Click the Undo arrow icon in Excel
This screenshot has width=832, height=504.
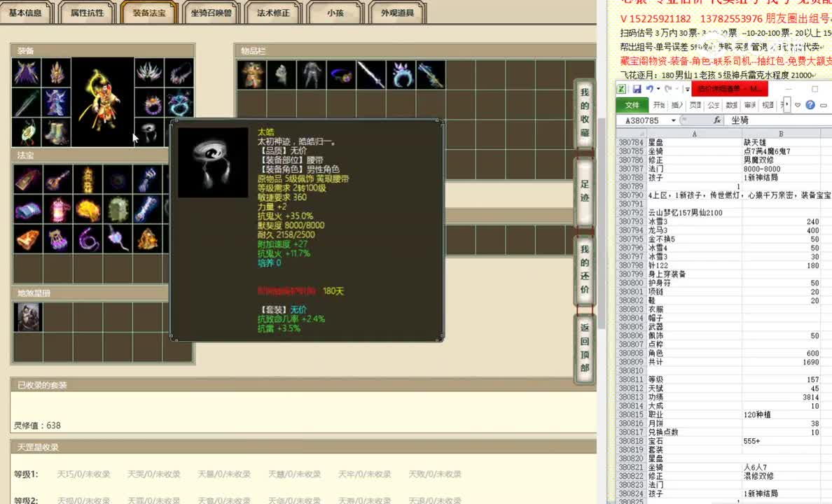coord(650,88)
